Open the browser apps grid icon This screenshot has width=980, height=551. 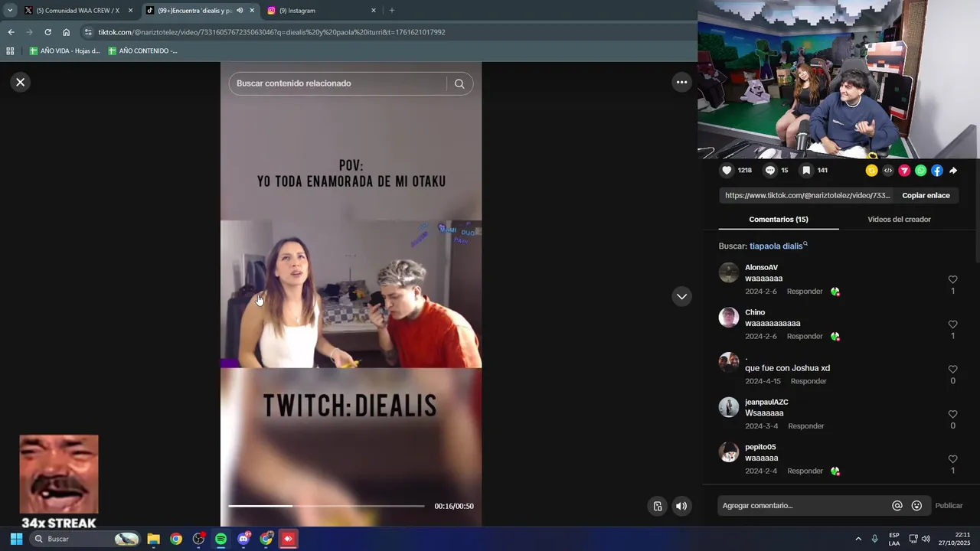(10, 51)
